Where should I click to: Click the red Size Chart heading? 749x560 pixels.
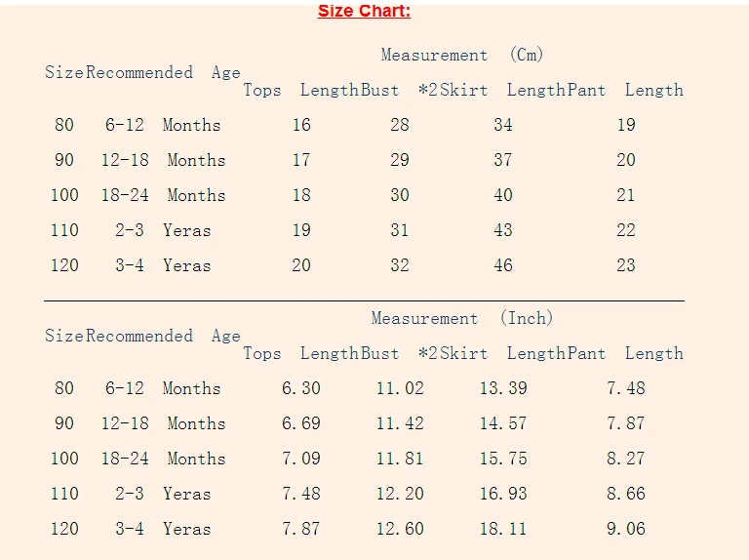point(364,11)
